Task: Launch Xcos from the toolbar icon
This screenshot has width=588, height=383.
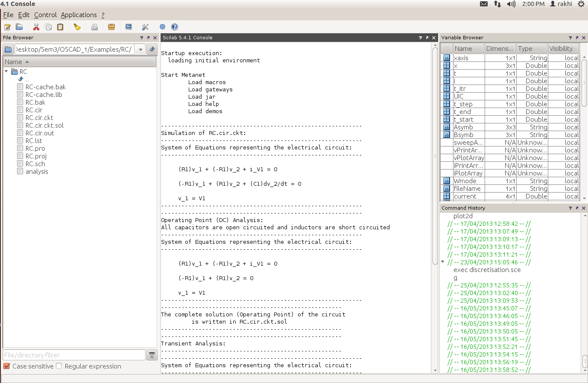Action: click(x=129, y=27)
